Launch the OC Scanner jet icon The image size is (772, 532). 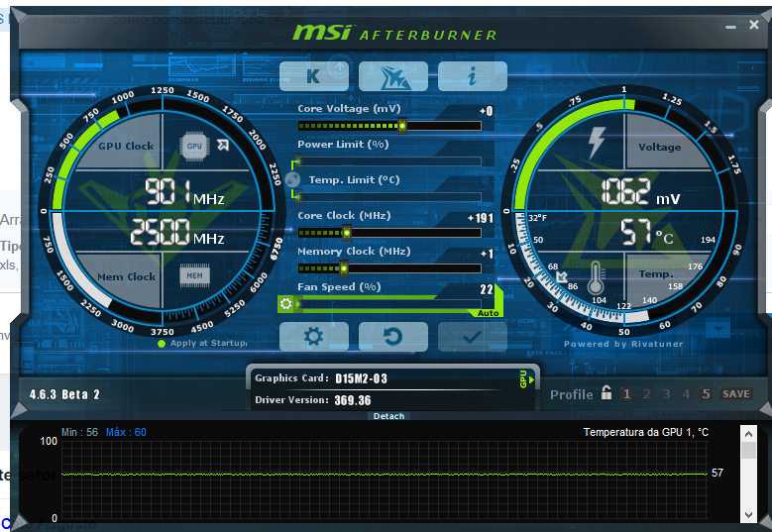[392, 76]
